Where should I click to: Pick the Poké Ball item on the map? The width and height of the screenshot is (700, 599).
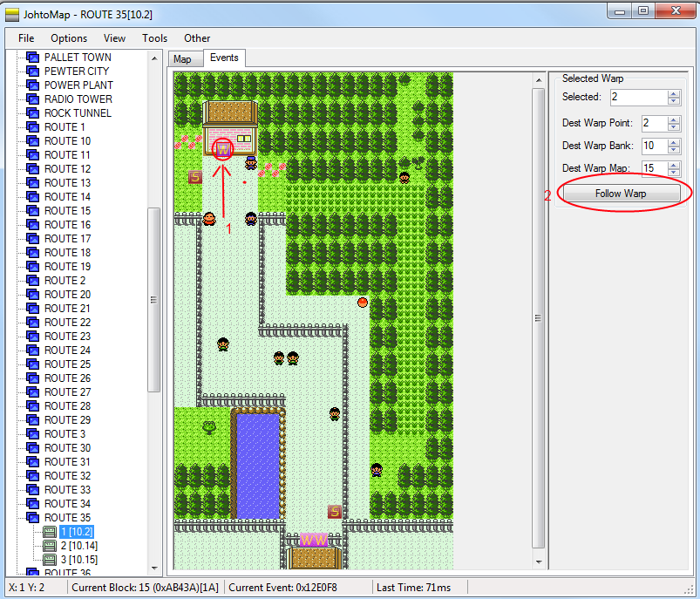363,302
